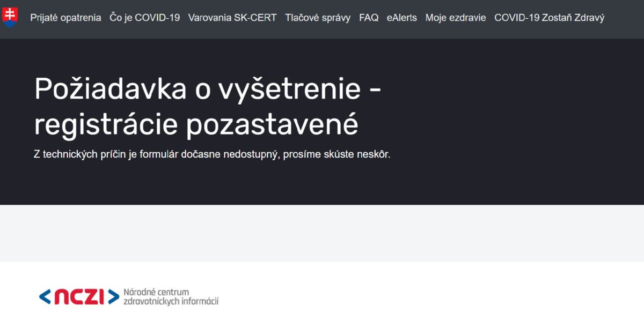Viewport: 644px width, 320px height.
Task: Click Národné centrum zdravotníckych informácií text
Action: pos(171,296)
